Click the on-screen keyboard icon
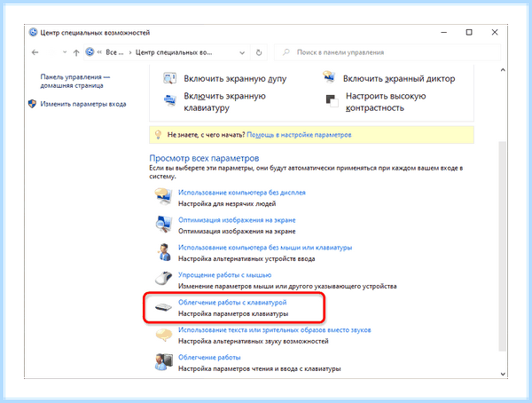532x403 pixels. pos(169,101)
